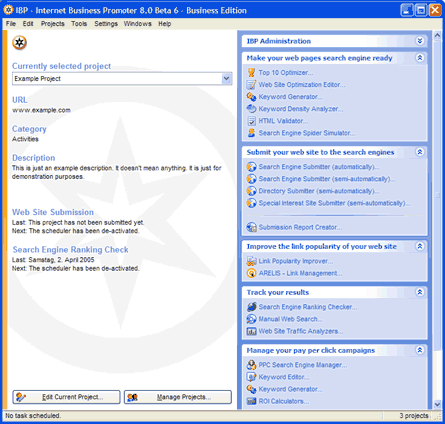Open the Settings menu
445x424 pixels.
(x=106, y=24)
